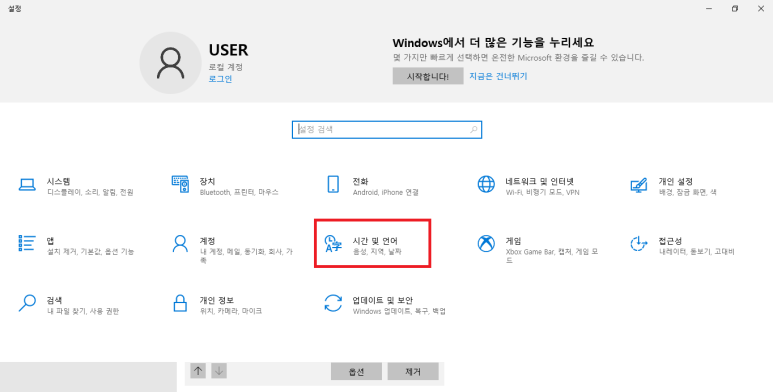Image resolution: width=773 pixels, height=392 pixels.
Task: Click the up arrow button at the bottom
Action: click(198, 371)
